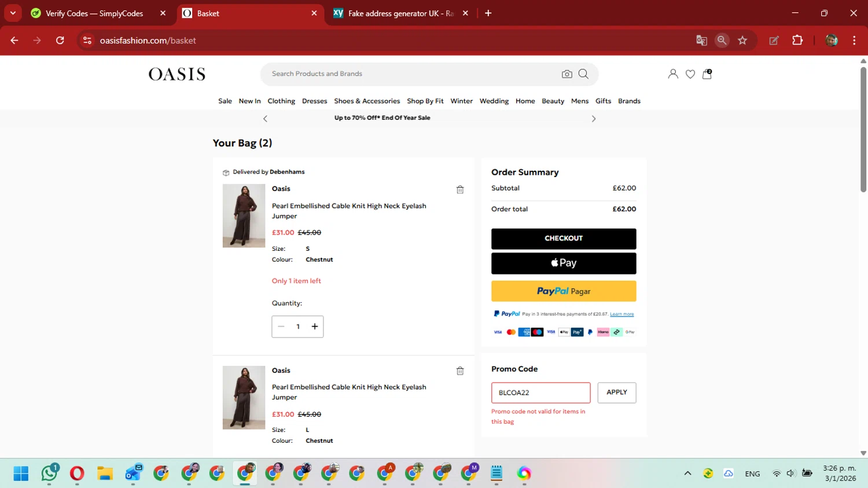Viewport: 868px width, 488px height.
Task: Click the browser address bar URL
Action: (x=148, y=41)
